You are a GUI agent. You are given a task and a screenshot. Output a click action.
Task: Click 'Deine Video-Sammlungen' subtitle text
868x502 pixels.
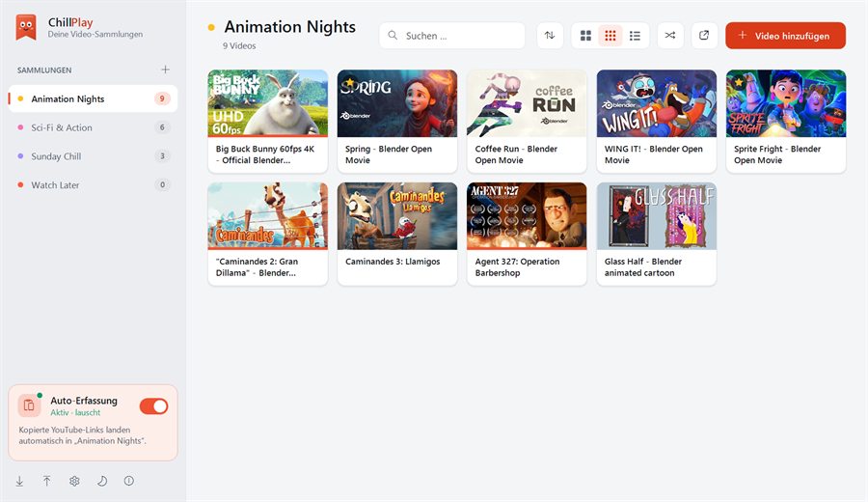coord(95,35)
